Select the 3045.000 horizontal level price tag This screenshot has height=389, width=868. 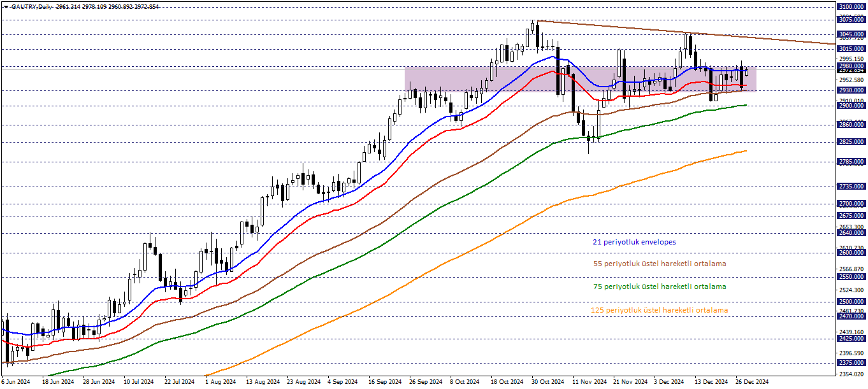click(x=851, y=34)
